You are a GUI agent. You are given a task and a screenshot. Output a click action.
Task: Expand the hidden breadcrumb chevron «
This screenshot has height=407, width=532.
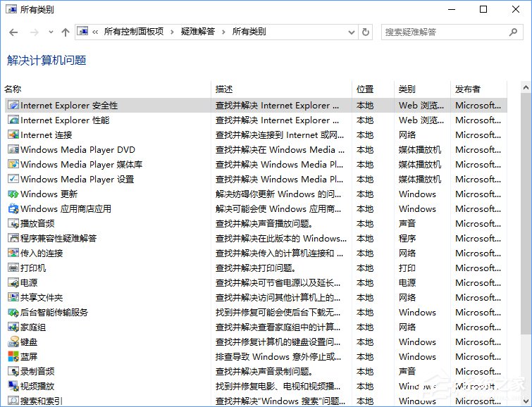(x=95, y=32)
